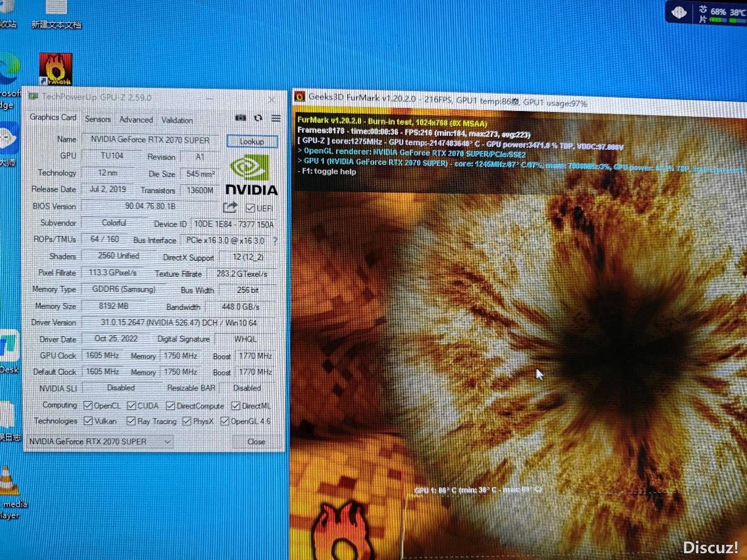Click the GPU name field

150,139
